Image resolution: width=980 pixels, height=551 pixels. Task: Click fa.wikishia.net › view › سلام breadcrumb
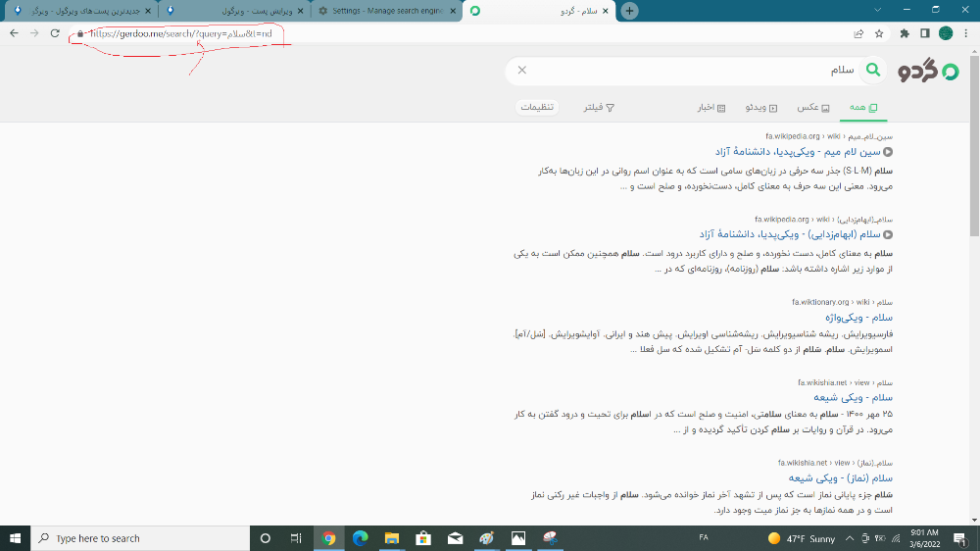[845, 382]
